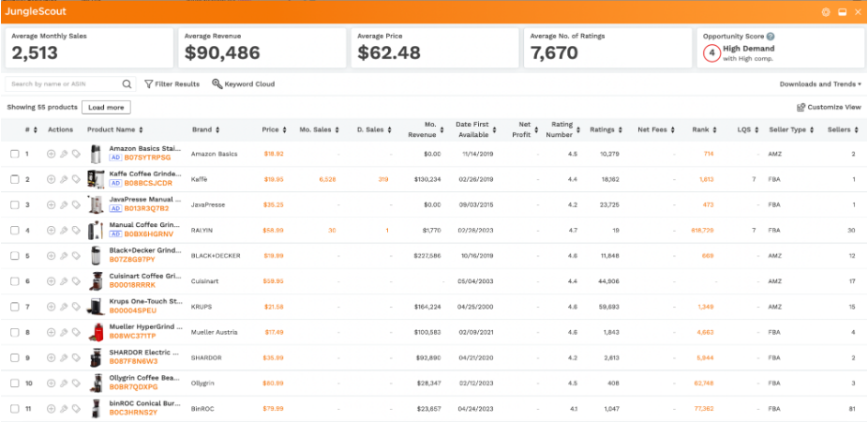The height and width of the screenshot is (422, 868).
Task: Open ASIN link B07SYTRPSG
Action: click(147, 158)
